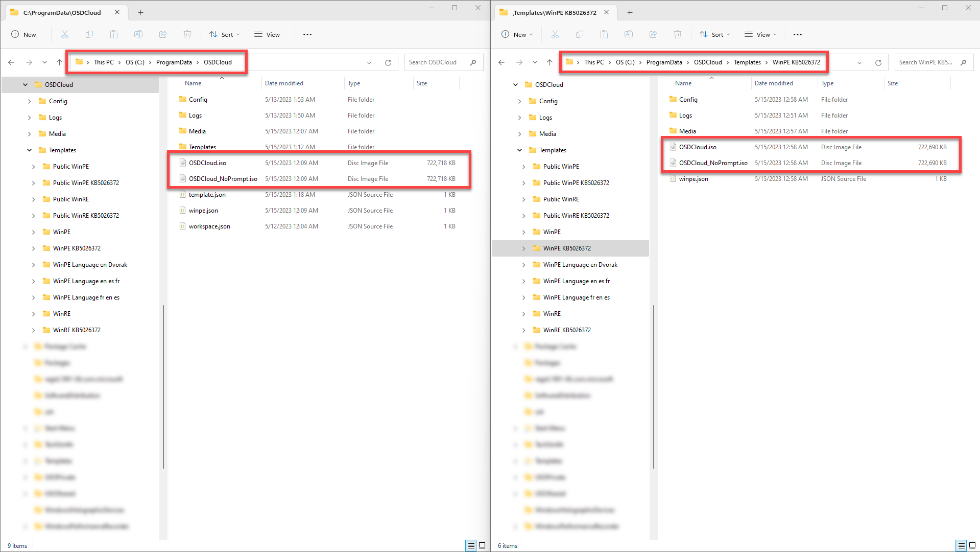Viewport: 980px width, 552px height.
Task: Switch to details view in left window
Action: pos(471,545)
